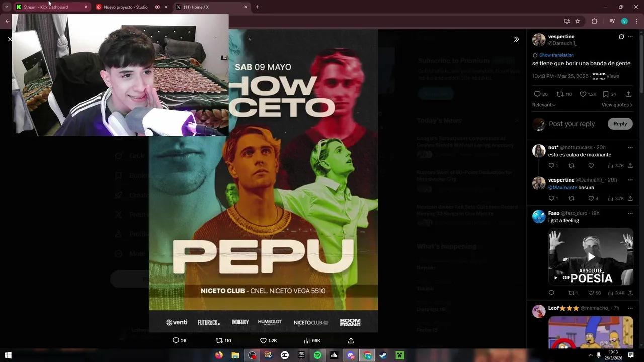This screenshot has height=362, width=644.
Task: Open File Explorer from the taskbar
Action: [235, 355]
